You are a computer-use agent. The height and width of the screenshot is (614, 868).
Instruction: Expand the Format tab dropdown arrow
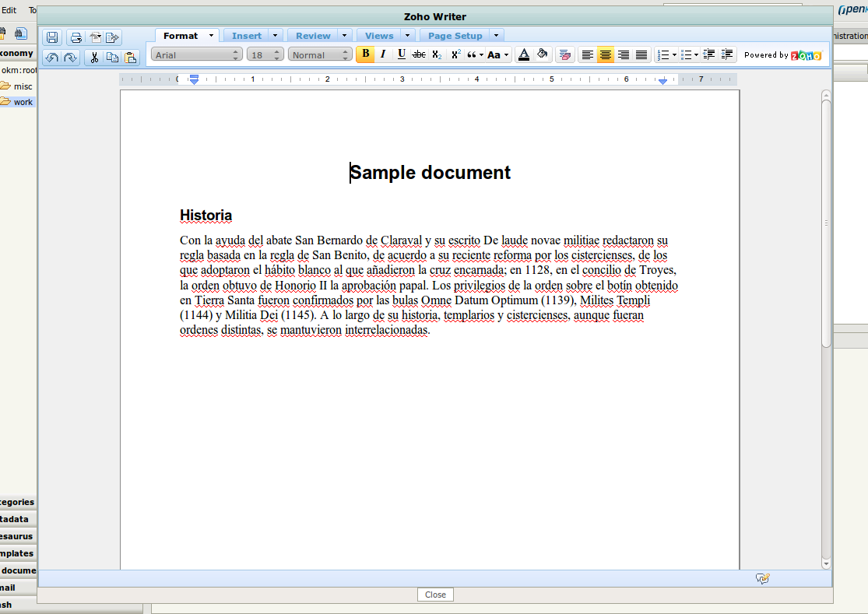click(x=211, y=35)
